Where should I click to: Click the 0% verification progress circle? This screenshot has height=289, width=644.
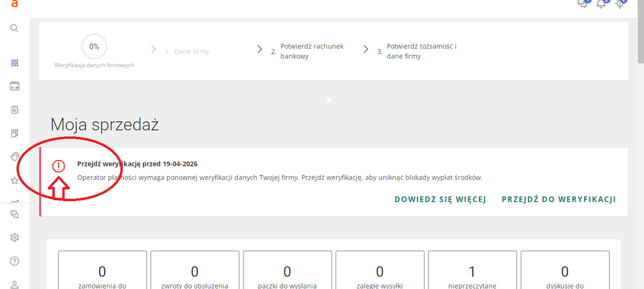94,46
